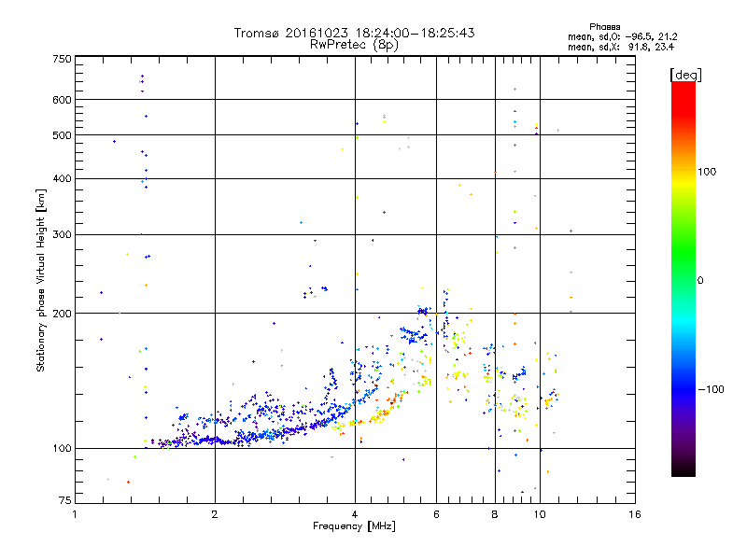
Task: Click the 'mean, sd,X: 91.8, 23.4' line
Action: coord(621,47)
